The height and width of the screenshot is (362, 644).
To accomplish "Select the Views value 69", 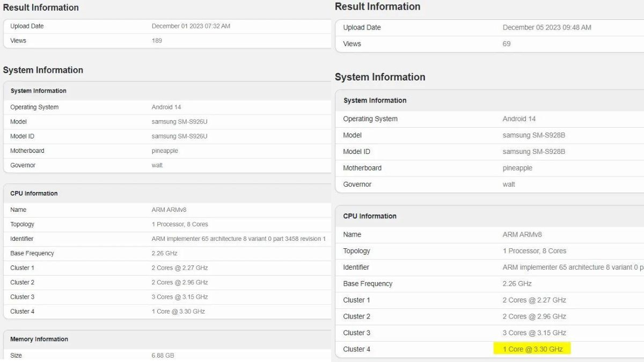I will click(x=507, y=44).
